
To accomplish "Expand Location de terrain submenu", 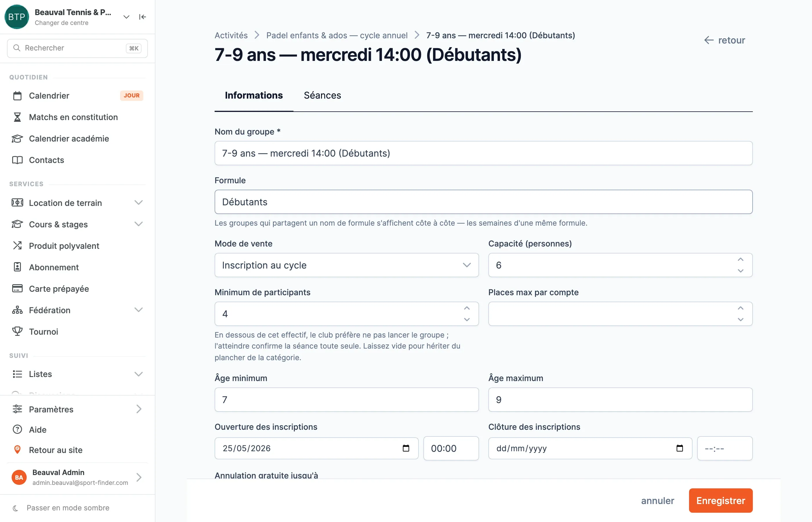I will pos(138,203).
